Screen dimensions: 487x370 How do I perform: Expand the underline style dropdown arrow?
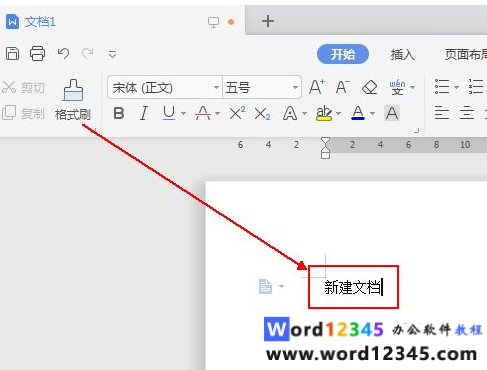[183, 114]
